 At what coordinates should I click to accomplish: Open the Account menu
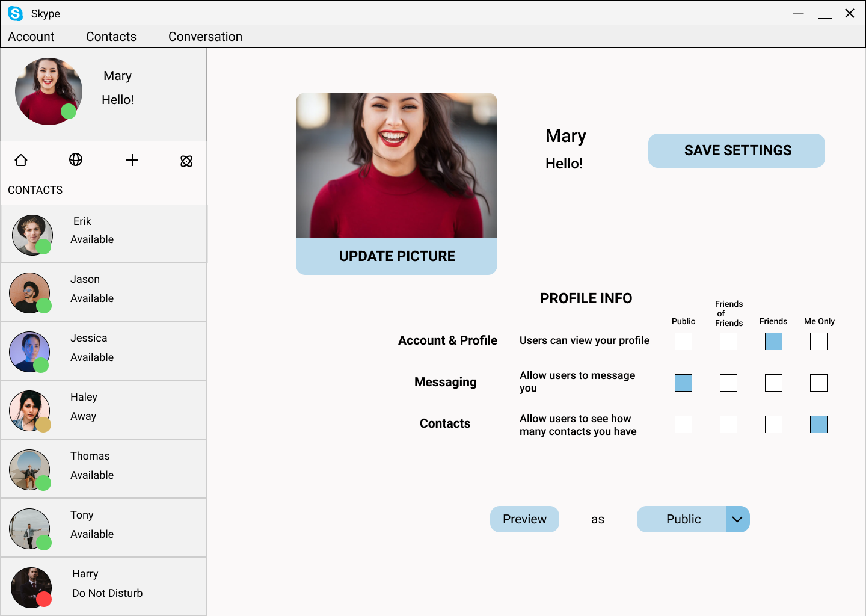pos(31,37)
